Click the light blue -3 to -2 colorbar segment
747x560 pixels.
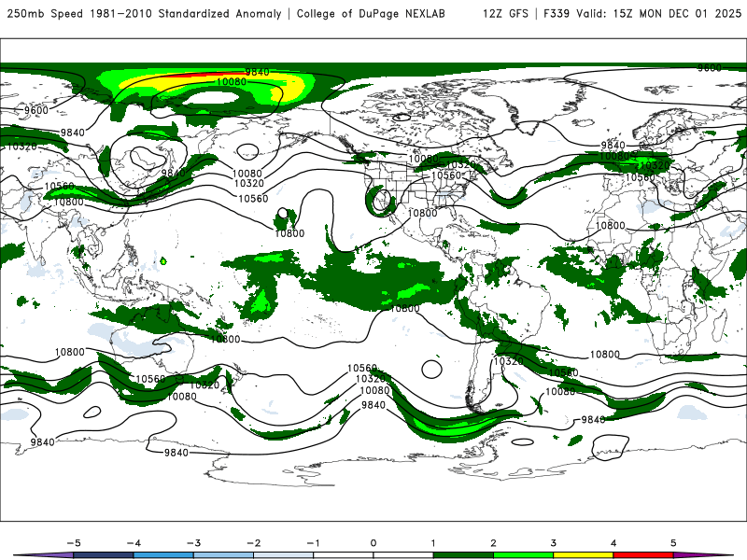[x=223, y=555]
